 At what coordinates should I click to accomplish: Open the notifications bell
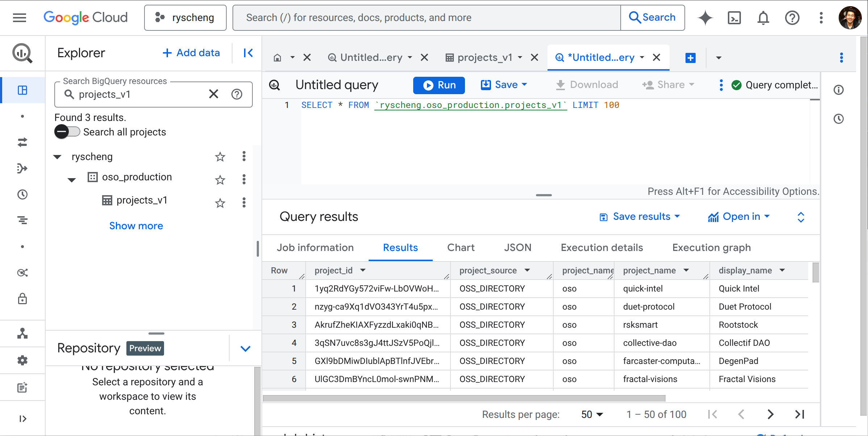coord(763,17)
